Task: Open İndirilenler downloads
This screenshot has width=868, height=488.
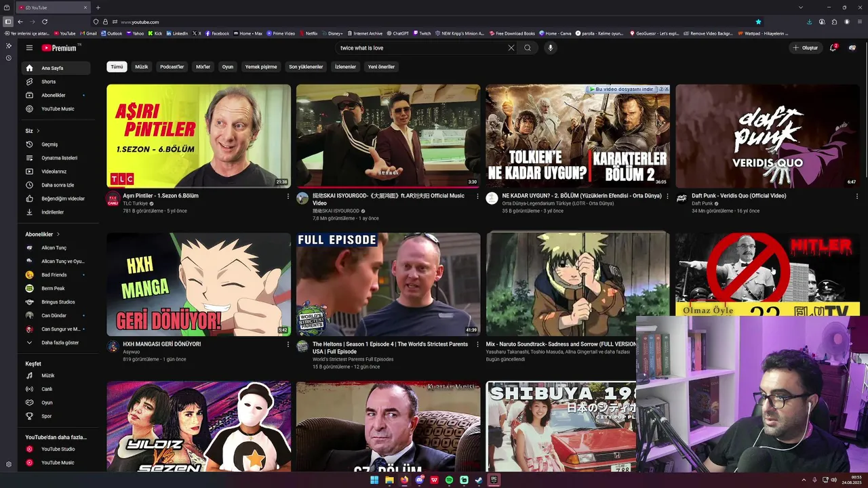Action: click(x=54, y=212)
